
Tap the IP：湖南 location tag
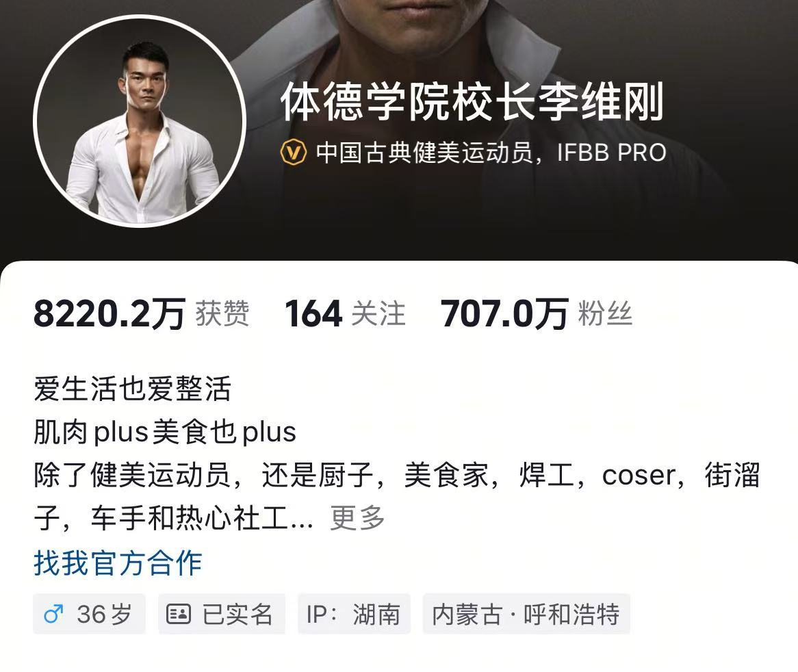tap(354, 614)
